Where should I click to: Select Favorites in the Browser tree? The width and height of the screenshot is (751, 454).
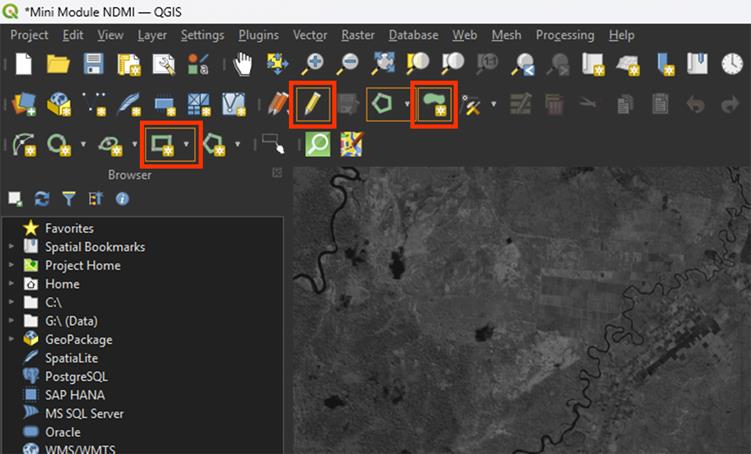pos(69,228)
